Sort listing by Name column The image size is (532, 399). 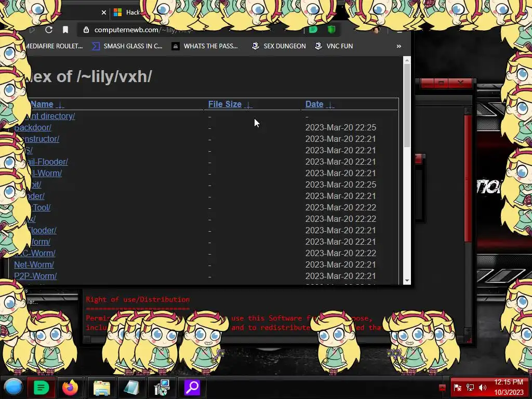coord(42,104)
